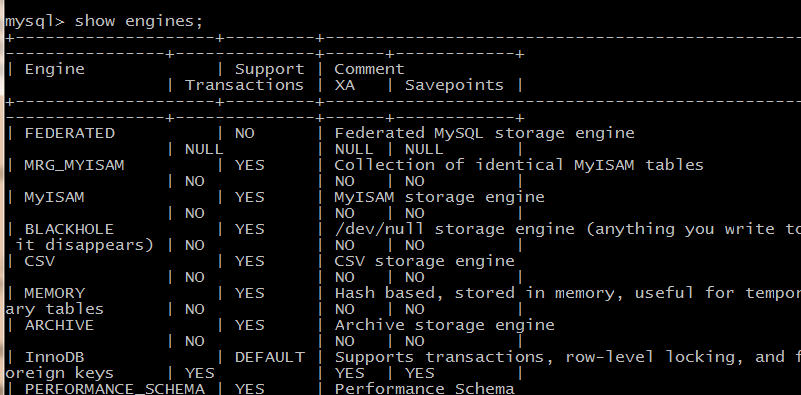This screenshot has height=395, width=801.
Task: Click the MyISAM engine name
Action: click(x=54, y=197)
